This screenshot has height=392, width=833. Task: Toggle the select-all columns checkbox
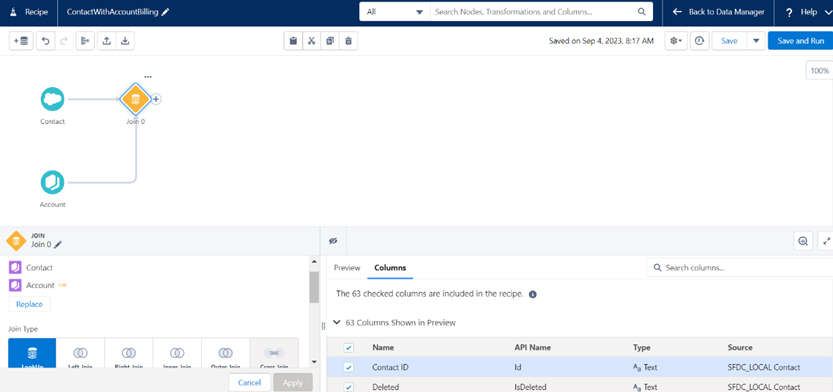[348, 348]
